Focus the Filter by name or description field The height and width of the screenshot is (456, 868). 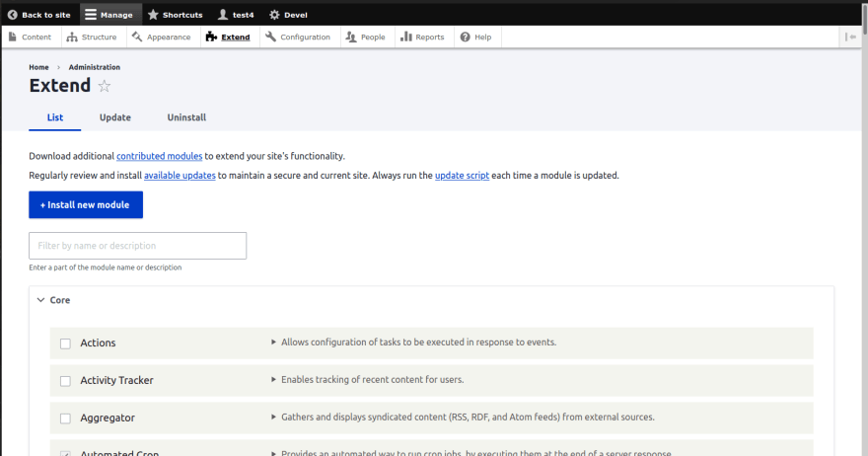click(x=138, y=246)
